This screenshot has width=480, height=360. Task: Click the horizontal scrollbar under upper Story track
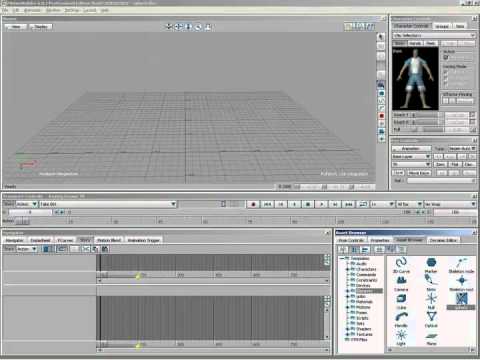tap(212, 281)
